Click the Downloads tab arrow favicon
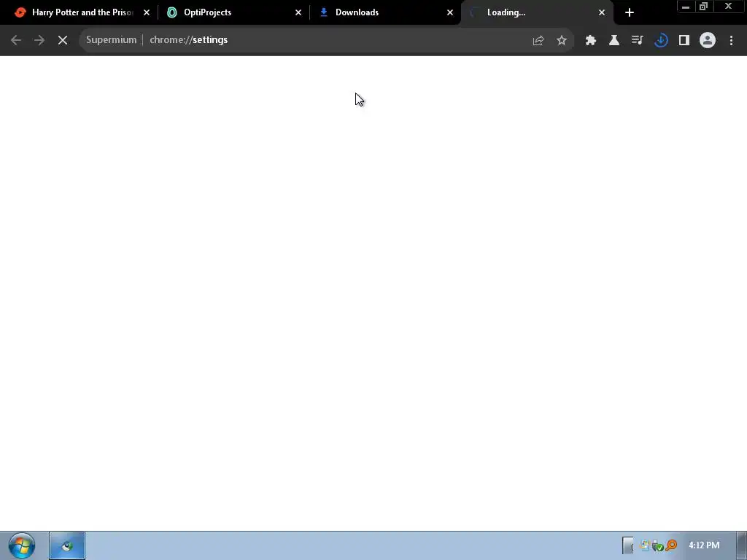This screenshot has width=747, height=560. point(323,12)
